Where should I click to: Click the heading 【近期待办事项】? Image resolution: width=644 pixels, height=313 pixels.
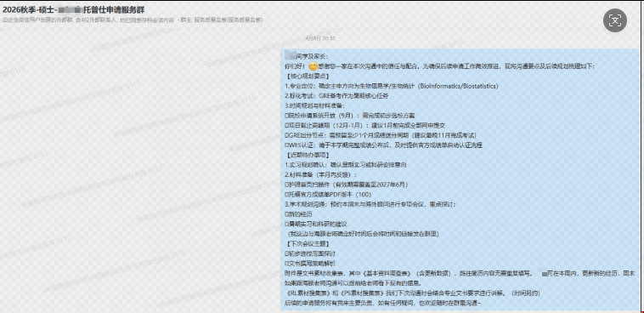coord(307,155)
